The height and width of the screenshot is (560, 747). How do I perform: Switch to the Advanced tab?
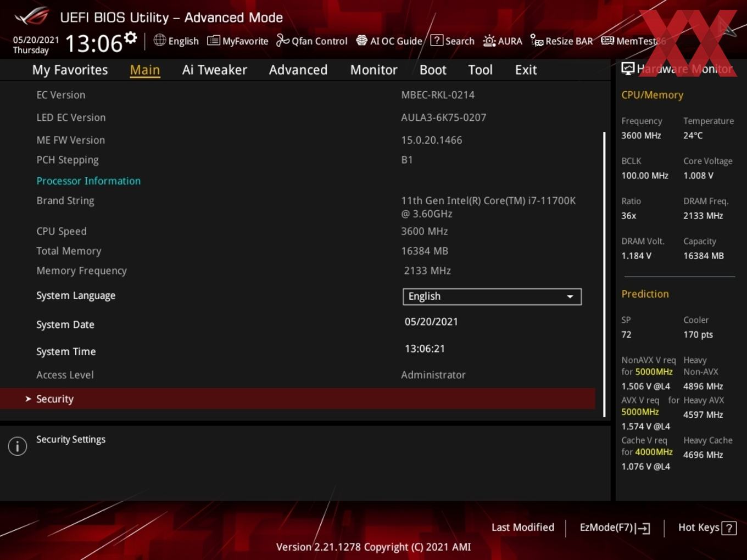[298, 70]
